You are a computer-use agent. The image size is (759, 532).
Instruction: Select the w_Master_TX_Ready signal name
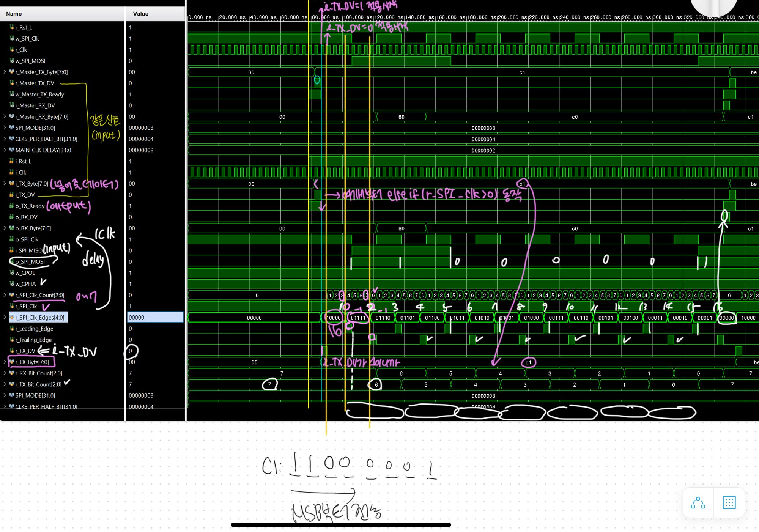(x=39, y=94)
